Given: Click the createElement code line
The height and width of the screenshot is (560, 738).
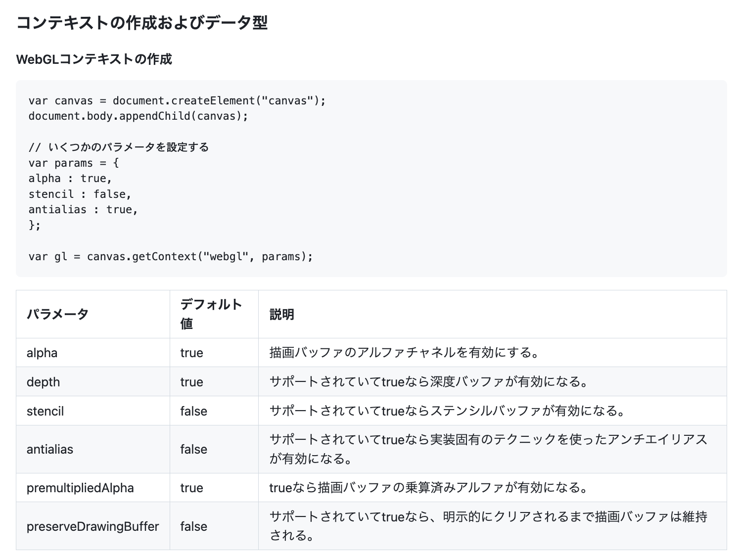Looking at the screenshot, I should pos(177,101).
